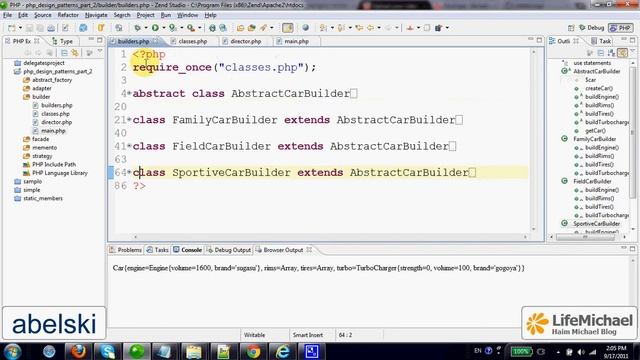Switch to the classes.php editor tab
The image size is (640, 360).
coord(189,41)
